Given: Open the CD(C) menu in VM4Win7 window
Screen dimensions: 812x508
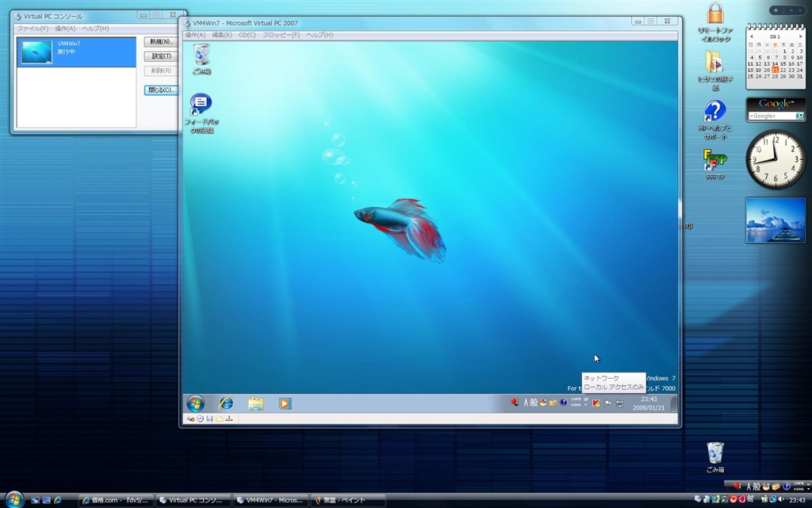Looking at the screenshot, I should click(x=247, y=35).
